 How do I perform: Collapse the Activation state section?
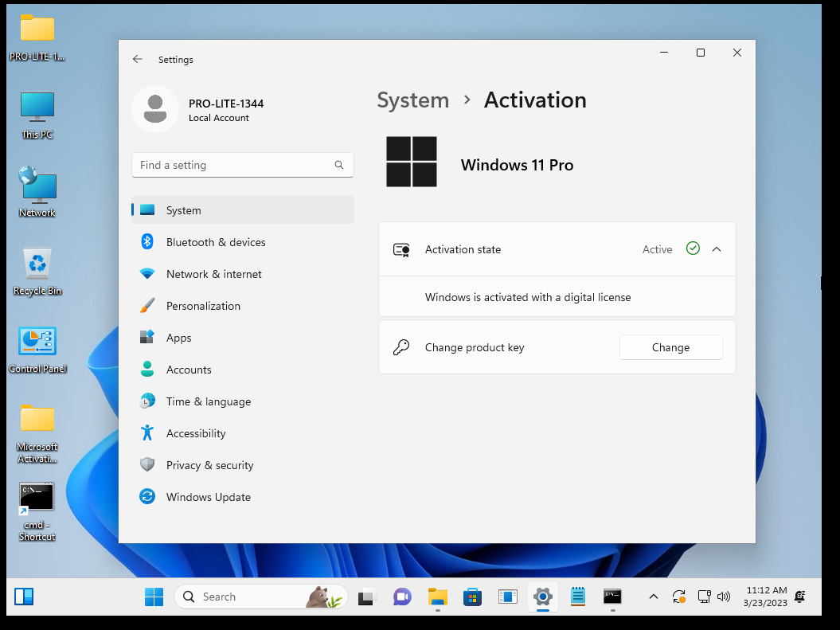click(717, 249)
